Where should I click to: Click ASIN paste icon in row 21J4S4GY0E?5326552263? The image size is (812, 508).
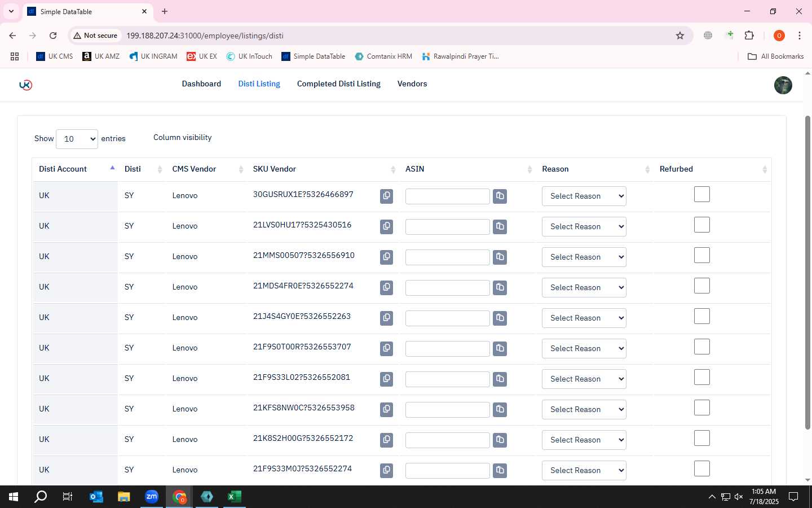pos(500,318)
